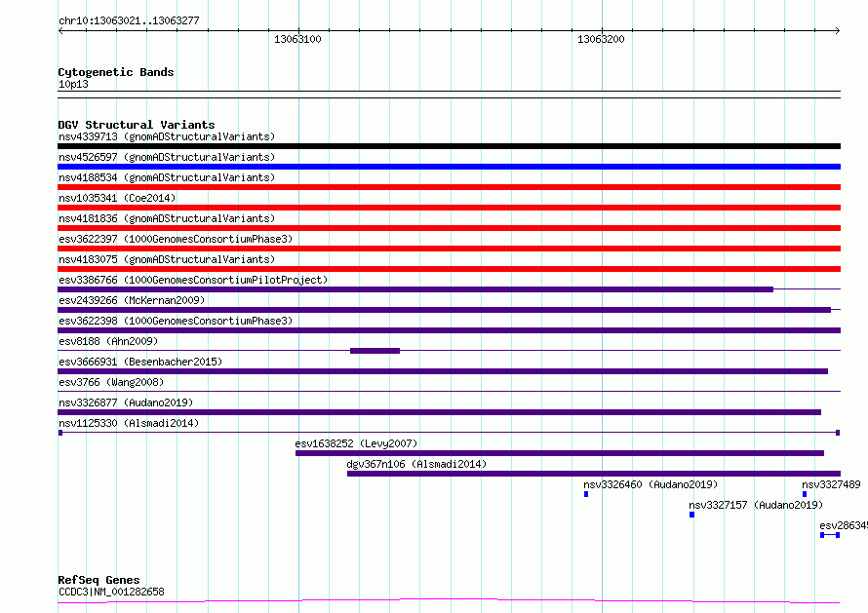Open the nsv4526597 gnomAD variant label
Screen dimensions: 868x613
[167, 157]
